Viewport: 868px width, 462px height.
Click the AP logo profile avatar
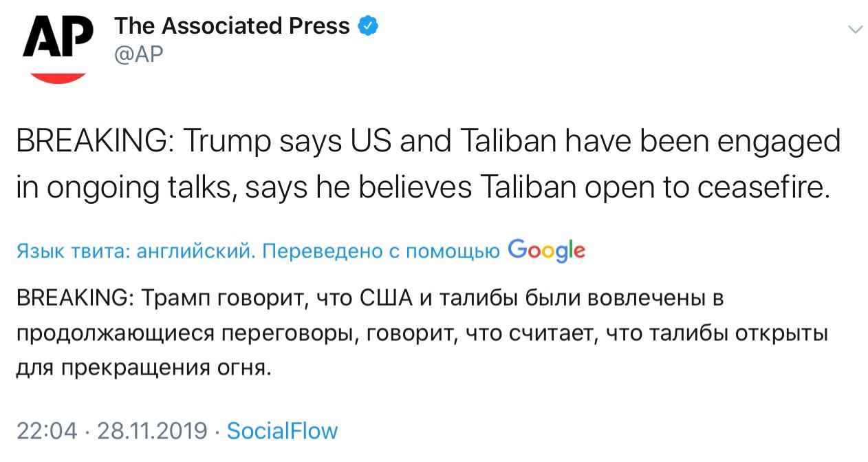click(58, 47)
